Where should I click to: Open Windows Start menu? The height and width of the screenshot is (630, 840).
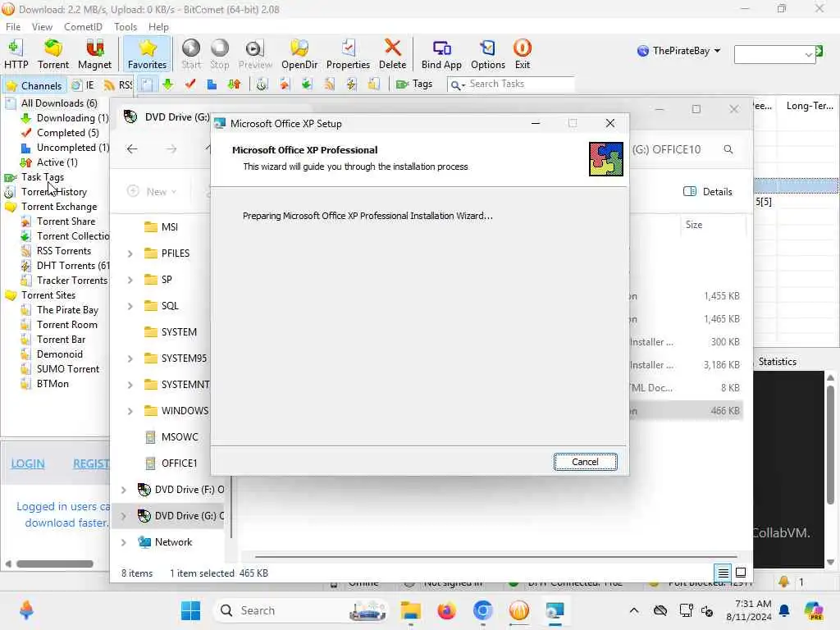point(190,610)
